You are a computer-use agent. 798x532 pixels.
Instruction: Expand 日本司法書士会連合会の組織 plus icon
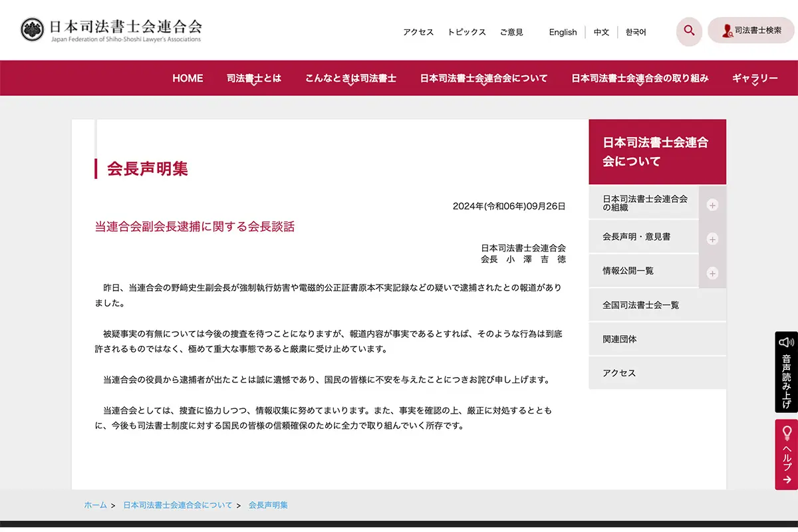(x=712, y=205)
